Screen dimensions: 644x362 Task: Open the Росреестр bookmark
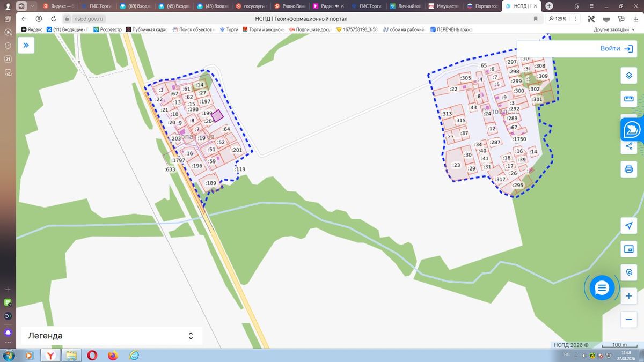pos(107,29)
